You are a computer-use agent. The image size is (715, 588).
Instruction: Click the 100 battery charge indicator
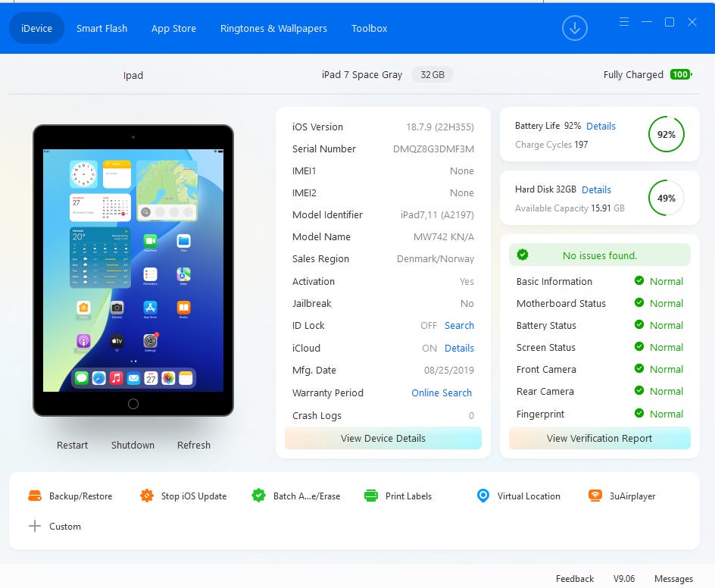coord(681,74)
